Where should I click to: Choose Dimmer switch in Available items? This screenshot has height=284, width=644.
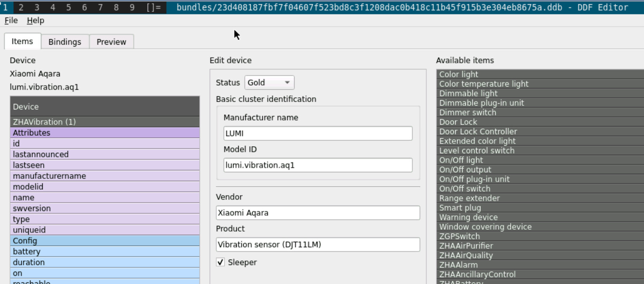[540, 113]
